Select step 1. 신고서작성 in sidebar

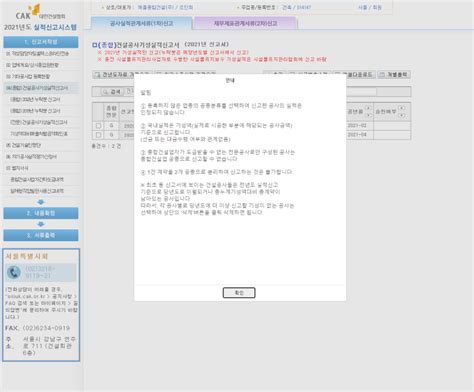tap(41, 42)
